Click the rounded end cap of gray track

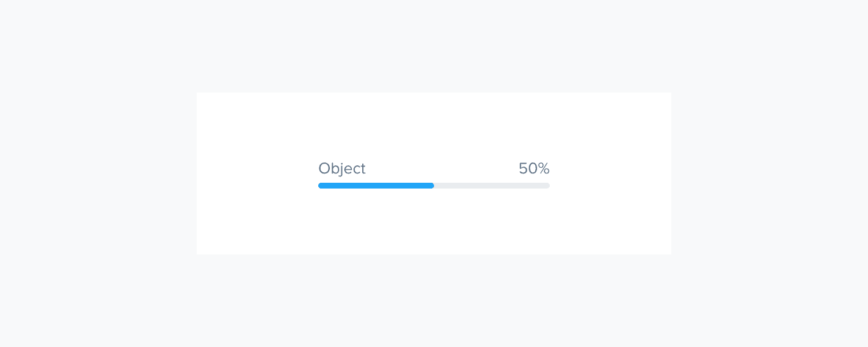547,186
